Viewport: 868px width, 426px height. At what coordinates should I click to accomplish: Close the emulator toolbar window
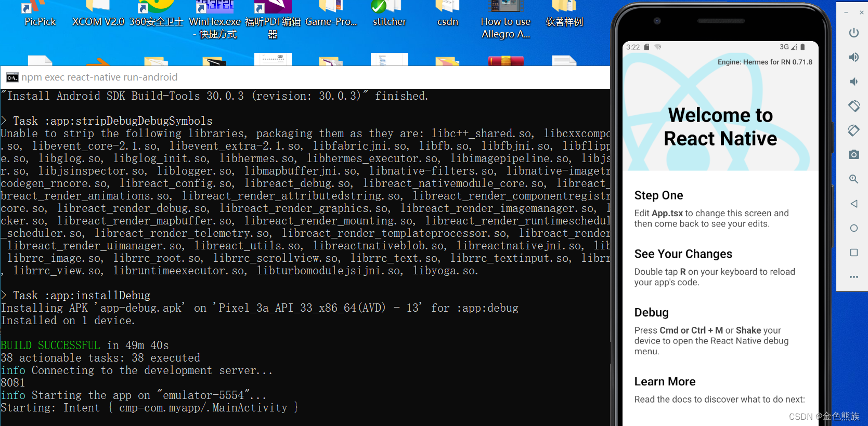click(x=861, y=12)
